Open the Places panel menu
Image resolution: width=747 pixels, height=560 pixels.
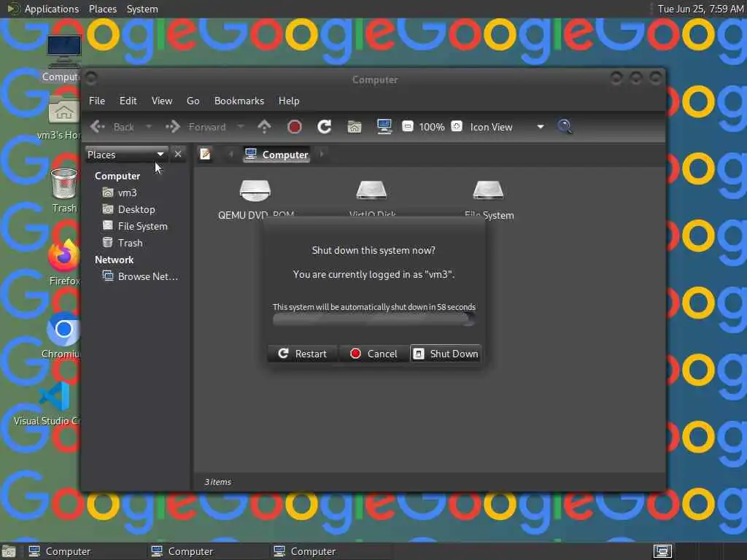pos(102,9)
